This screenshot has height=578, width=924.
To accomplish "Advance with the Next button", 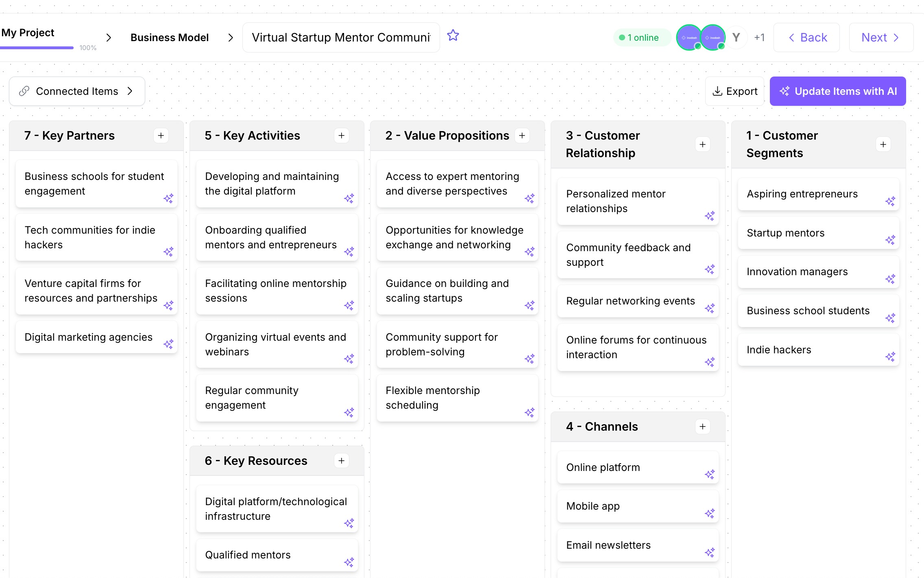I will point(880,37).
